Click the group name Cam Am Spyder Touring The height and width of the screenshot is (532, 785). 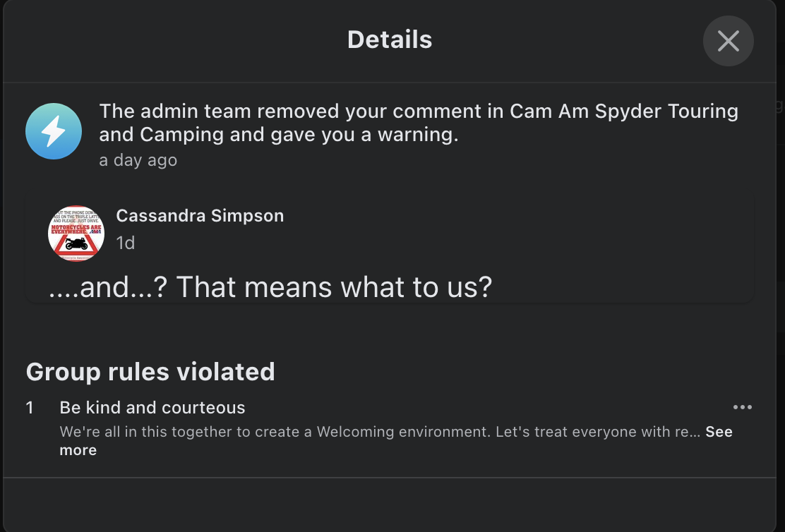click(x=624, y=111)
